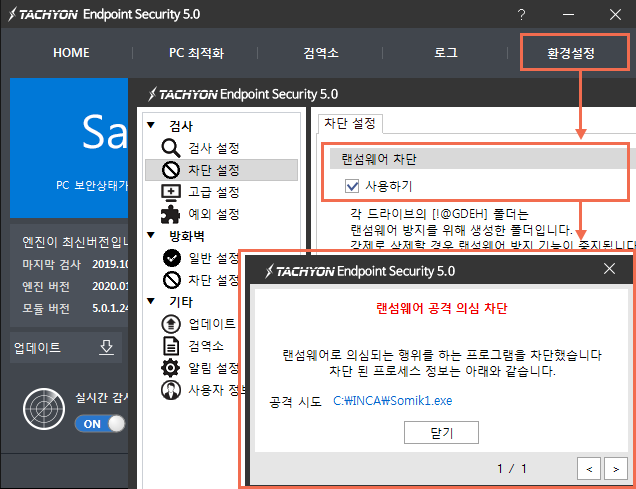Click the upload arrow icon beside 업데이트 in tree

[x=171, y=324]
